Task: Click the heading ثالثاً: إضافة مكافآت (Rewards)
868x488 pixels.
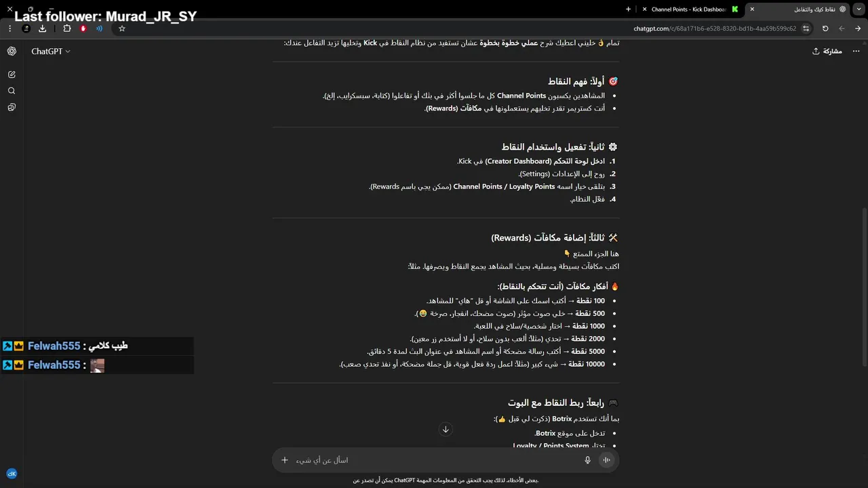Action: coord(555,238)
